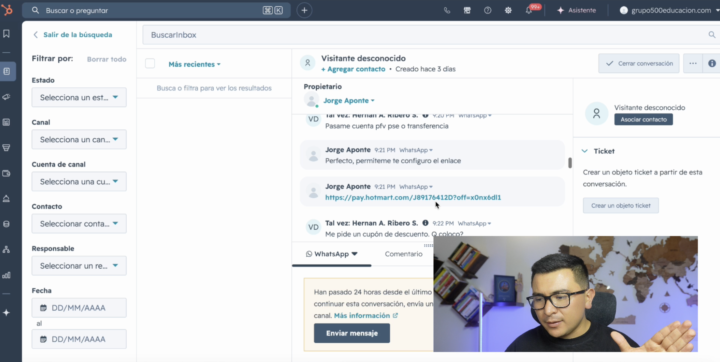Click the info icon beside Cerrar conversación
The width and height of the screenshot is (720, 362).
712,63
